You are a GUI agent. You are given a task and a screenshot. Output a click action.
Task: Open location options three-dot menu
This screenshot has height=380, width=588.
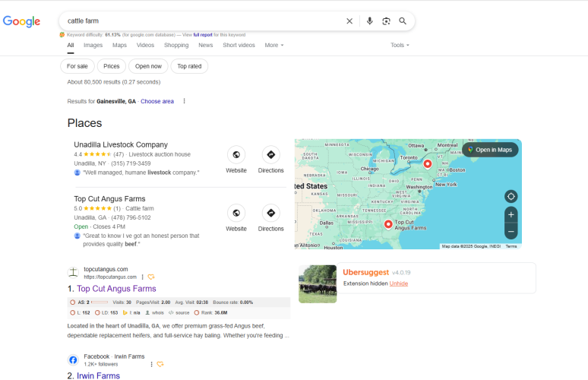[x=184, y=101]
